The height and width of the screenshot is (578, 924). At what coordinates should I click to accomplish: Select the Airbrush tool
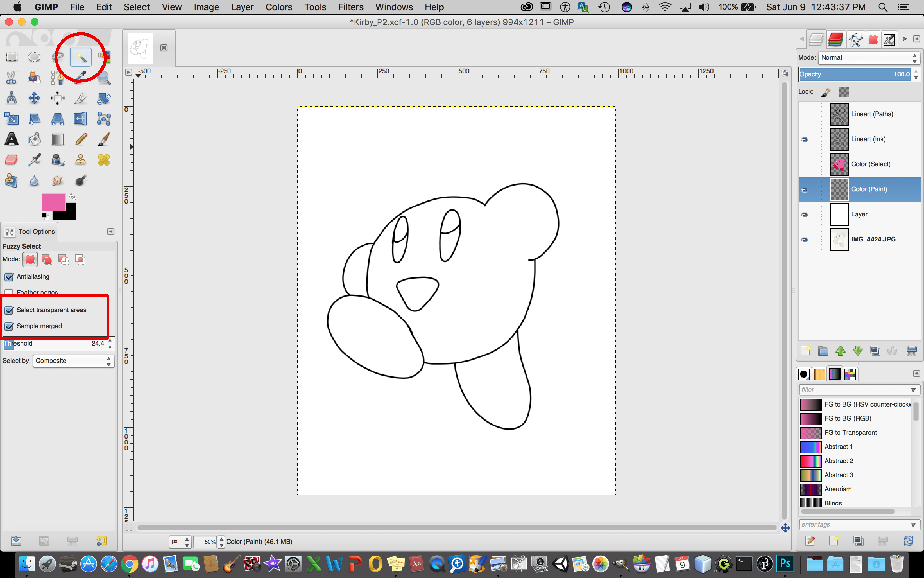(x=34, y=160)
